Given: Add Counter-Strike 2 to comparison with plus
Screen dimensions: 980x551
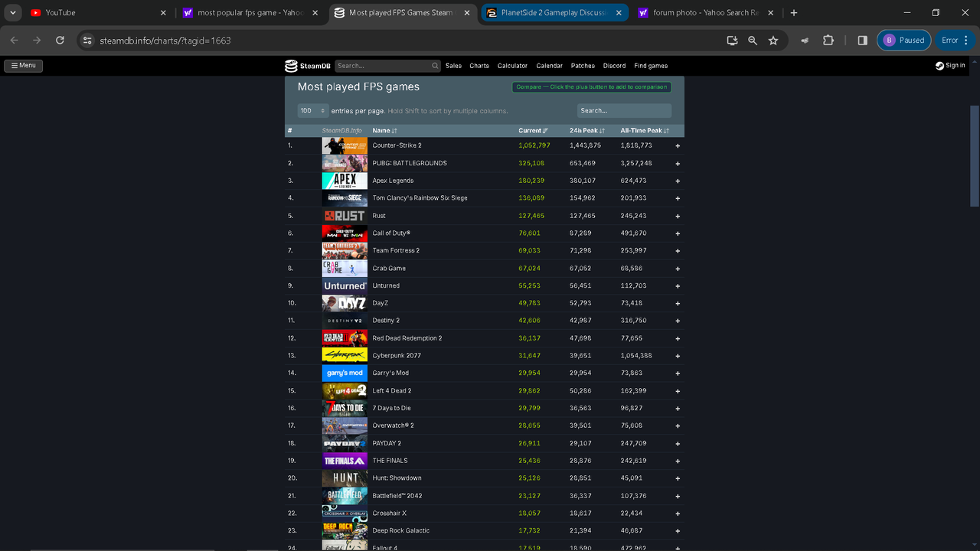Looking at the screenshot, I should (678, 145).
